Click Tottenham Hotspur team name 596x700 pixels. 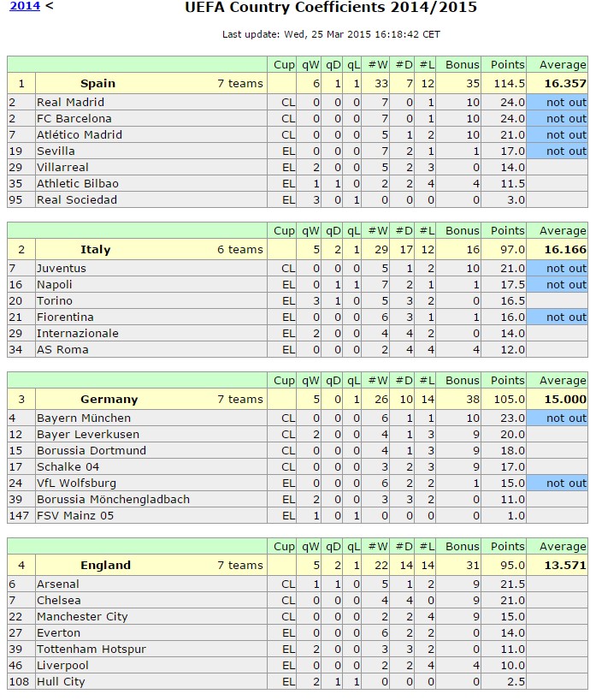click(x=91, y=650)
